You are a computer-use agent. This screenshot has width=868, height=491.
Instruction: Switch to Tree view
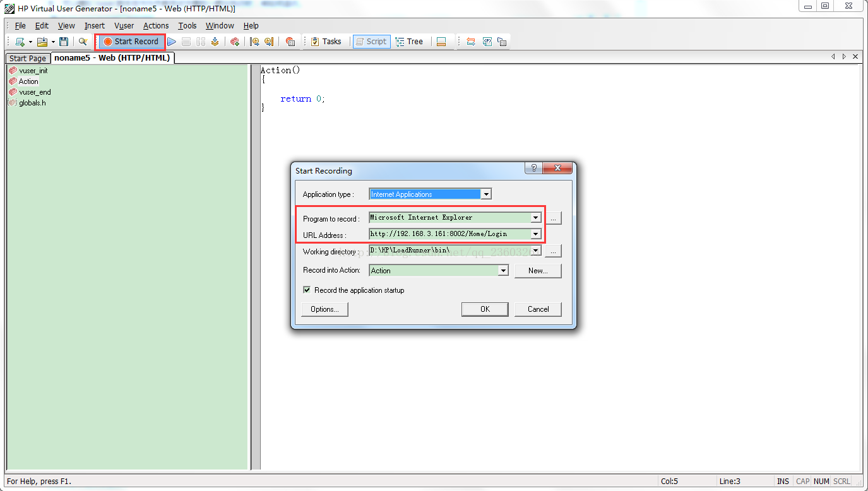[x=409, y=42]
